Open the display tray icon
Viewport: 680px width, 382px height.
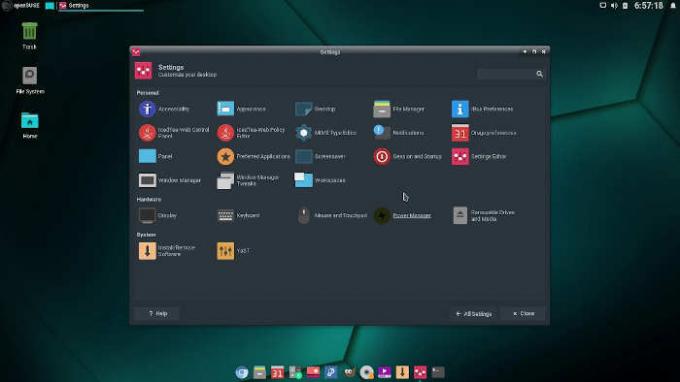[x=603, y=6]
